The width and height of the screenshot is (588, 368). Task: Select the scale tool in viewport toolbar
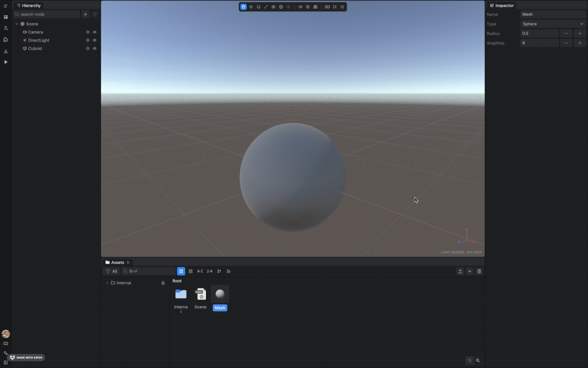(x=266, y=7)
